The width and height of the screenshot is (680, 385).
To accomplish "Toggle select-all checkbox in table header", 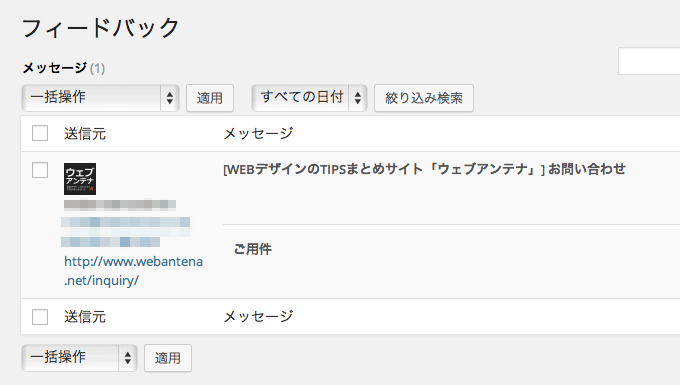I will tap(40, 133).
